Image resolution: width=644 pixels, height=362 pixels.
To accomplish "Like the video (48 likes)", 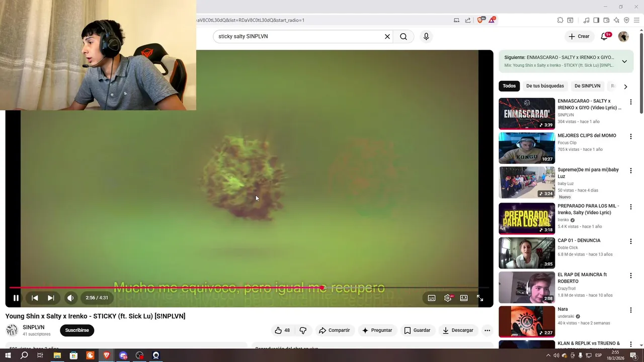I will pos(282,330).
